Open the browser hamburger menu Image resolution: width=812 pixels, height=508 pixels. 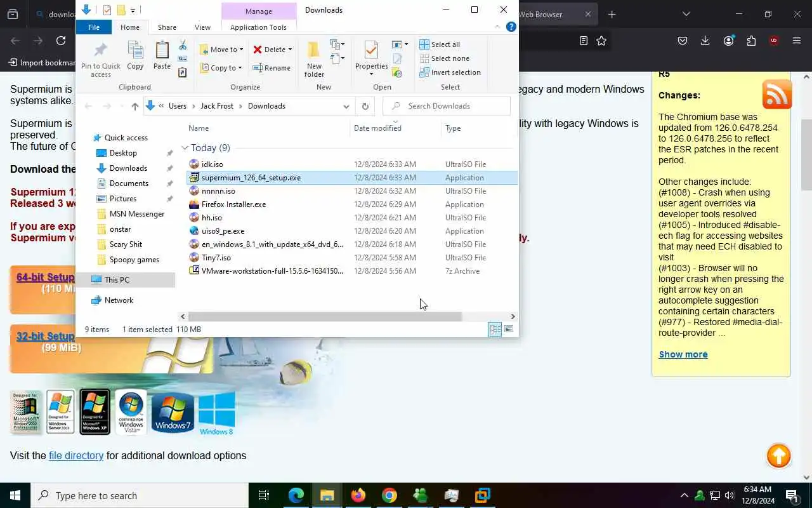click(797, 41)
